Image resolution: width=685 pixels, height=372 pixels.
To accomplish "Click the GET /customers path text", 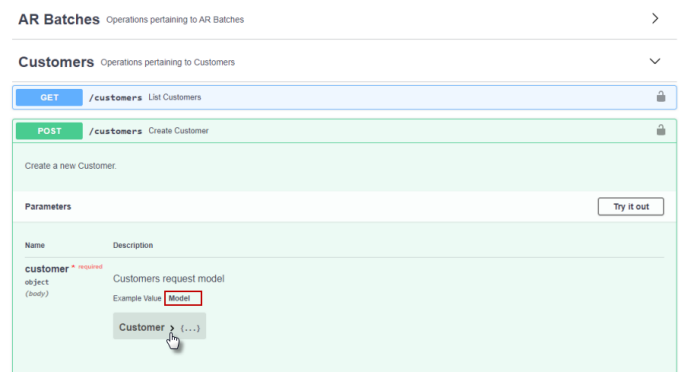I will [x=115, y=98].
